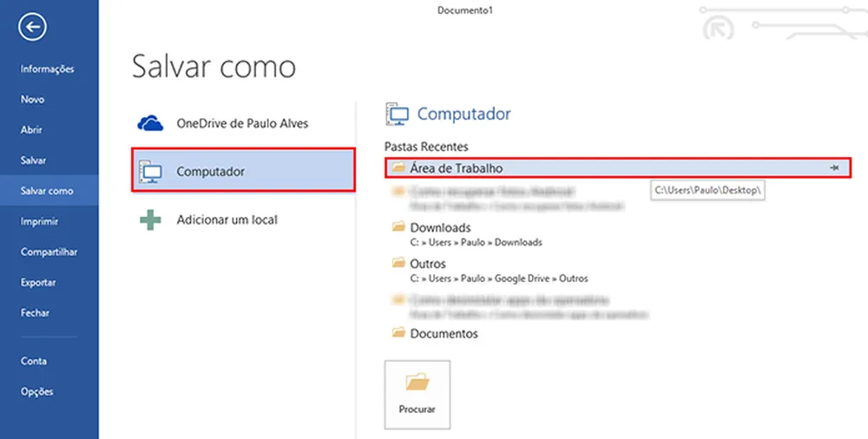Open the Exportar menu item
Screen dimensions: 868x439
tap(39, 282)
